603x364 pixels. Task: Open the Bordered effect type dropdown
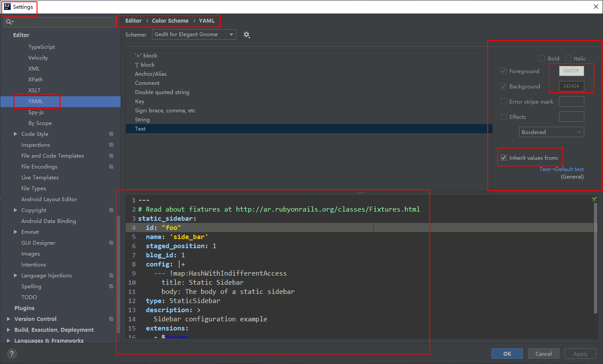pos(552,132)
